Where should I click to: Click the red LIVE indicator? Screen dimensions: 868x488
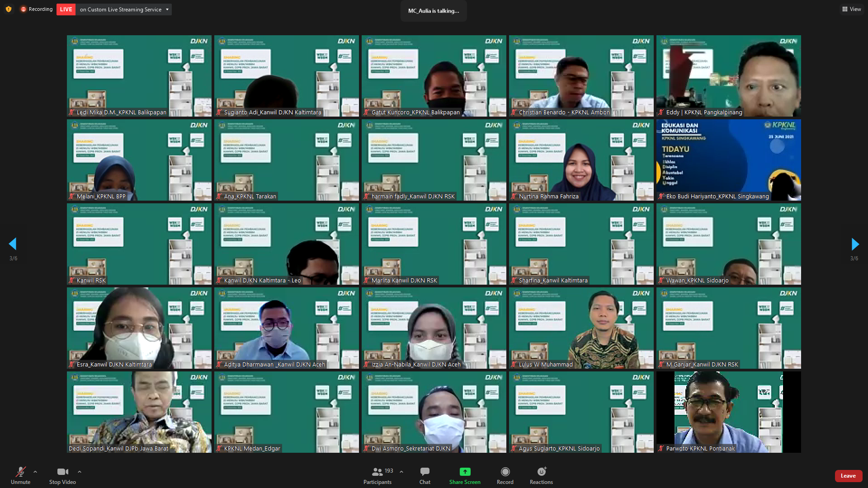coord(66,9)
